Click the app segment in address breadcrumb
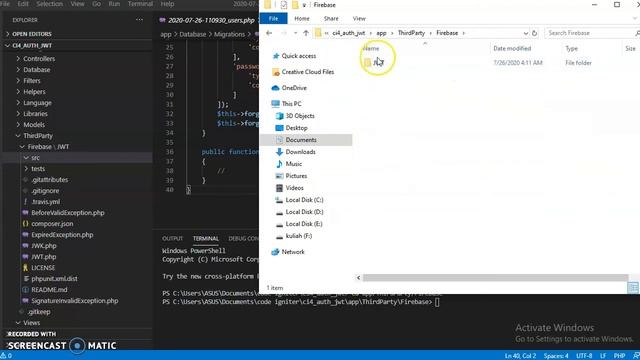 coord(381,33)
